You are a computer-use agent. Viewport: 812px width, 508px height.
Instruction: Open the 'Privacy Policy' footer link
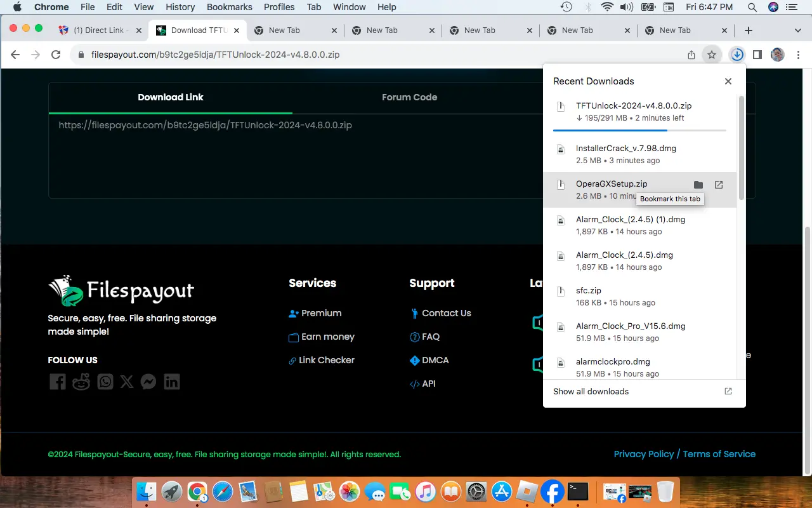(x=644, y=454)
